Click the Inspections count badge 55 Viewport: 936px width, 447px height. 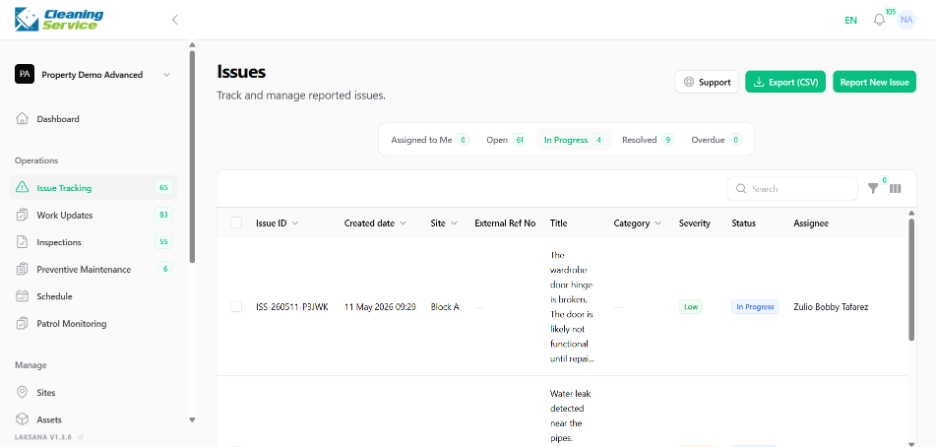[164, 242]
